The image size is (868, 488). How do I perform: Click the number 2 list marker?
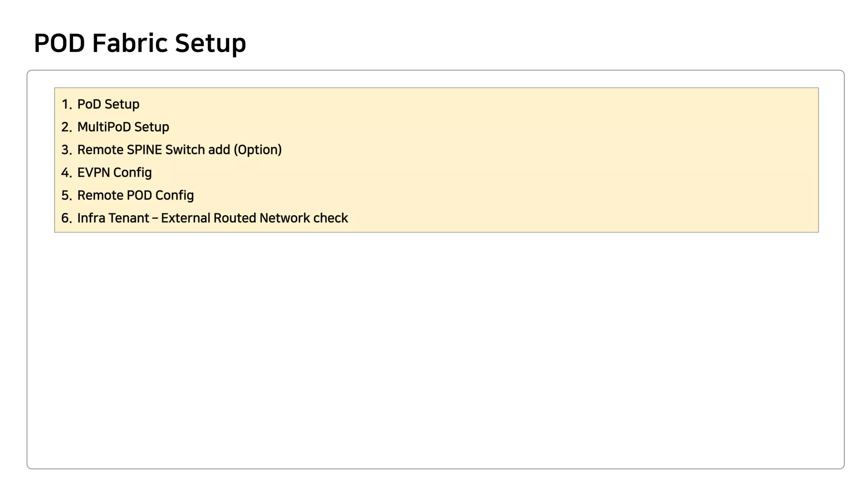[x=67, y=127]
